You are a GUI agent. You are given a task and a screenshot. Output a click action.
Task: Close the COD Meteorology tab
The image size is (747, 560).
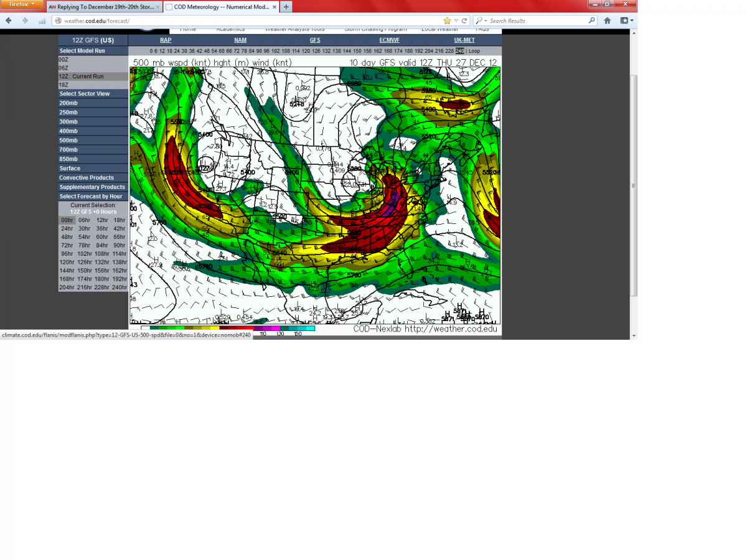click(x=275, y=7)
